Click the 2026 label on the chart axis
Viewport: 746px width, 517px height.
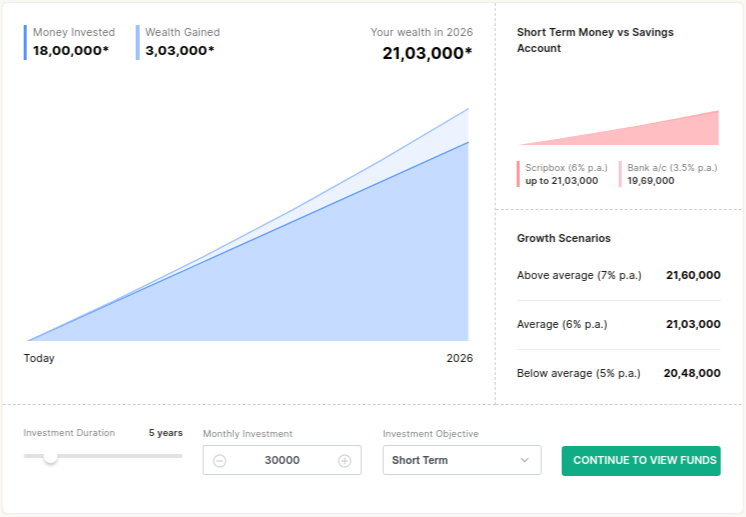coord(460,358)
